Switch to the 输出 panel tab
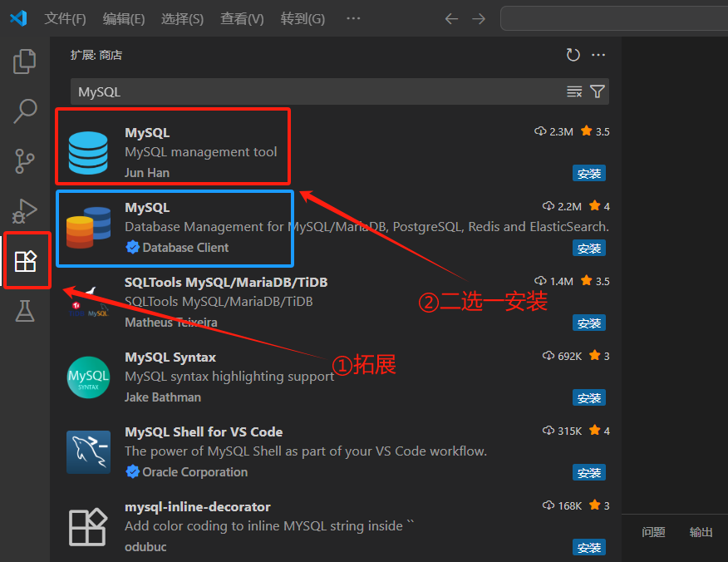Image resolution: width=728 pixels, height=562 pixels. pos(701,532)
